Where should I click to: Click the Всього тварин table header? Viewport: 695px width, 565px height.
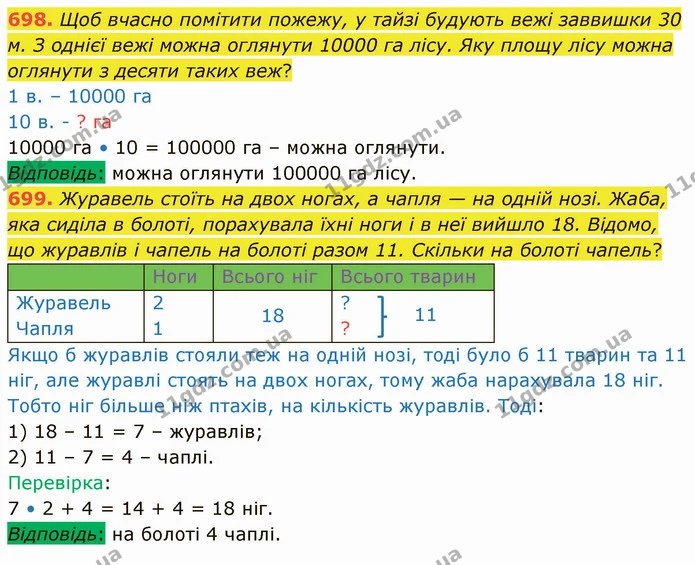[x=408, y=277]
